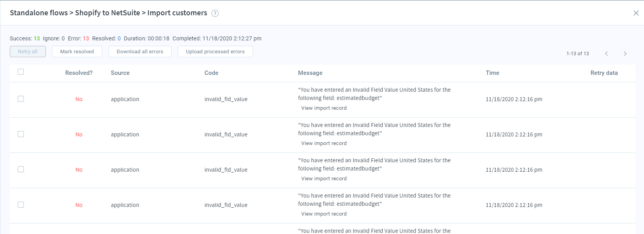Image resolution: width=644 pixels, height=234 pixels.
Task: Click the Retry all button
Action: [x=28, y=52]
